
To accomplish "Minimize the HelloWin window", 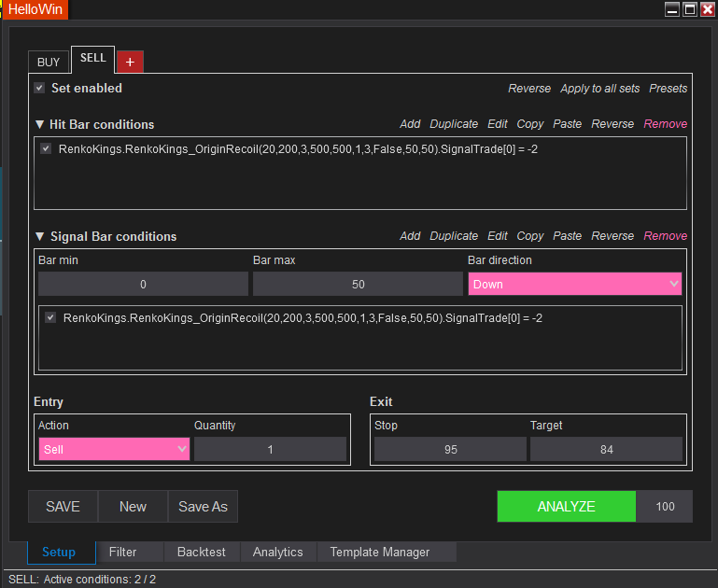I will coord(672,9).
